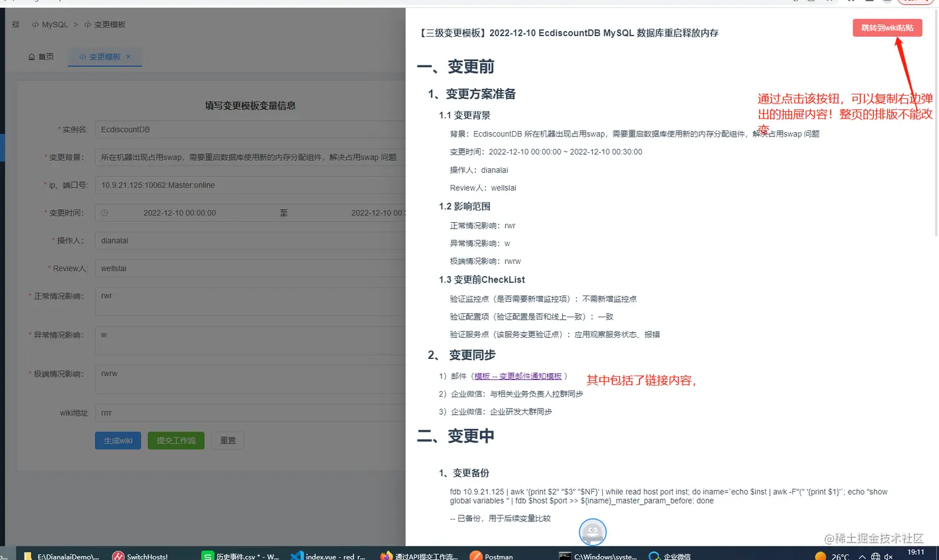The image size is (939, 560).
Task: Open the 变更模板 breadcrumb item
Action: click(105, 25)
